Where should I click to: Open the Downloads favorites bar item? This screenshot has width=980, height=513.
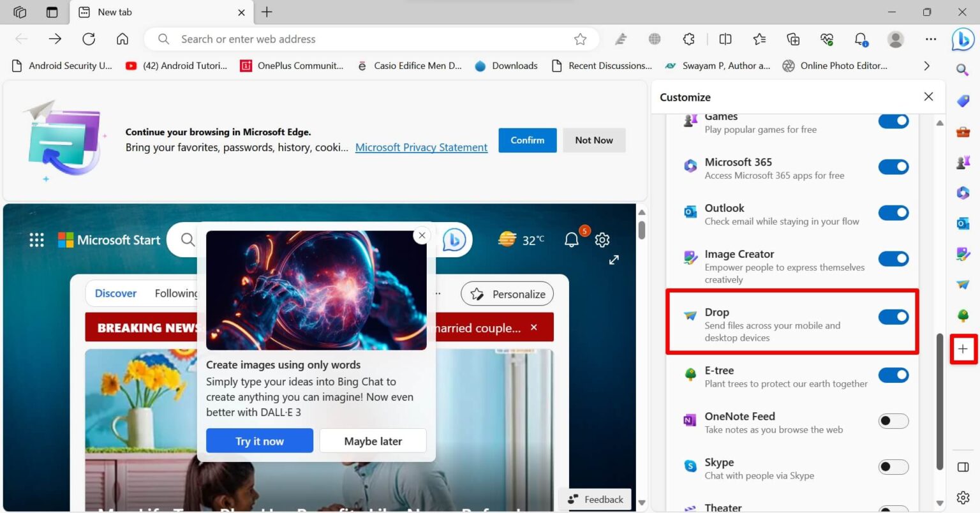coord(506,65)
